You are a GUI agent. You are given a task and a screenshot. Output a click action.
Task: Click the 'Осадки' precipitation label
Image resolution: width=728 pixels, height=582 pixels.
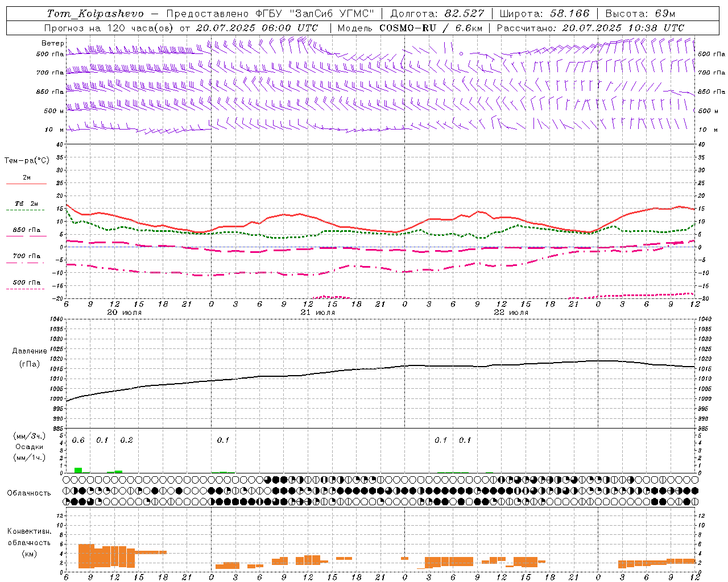point(29,447)
